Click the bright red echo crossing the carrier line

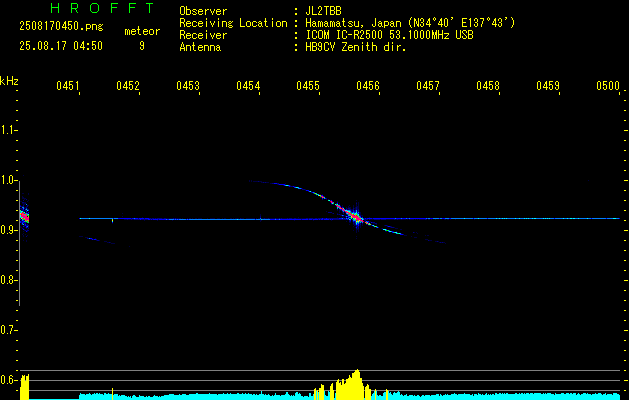[356, 216]
